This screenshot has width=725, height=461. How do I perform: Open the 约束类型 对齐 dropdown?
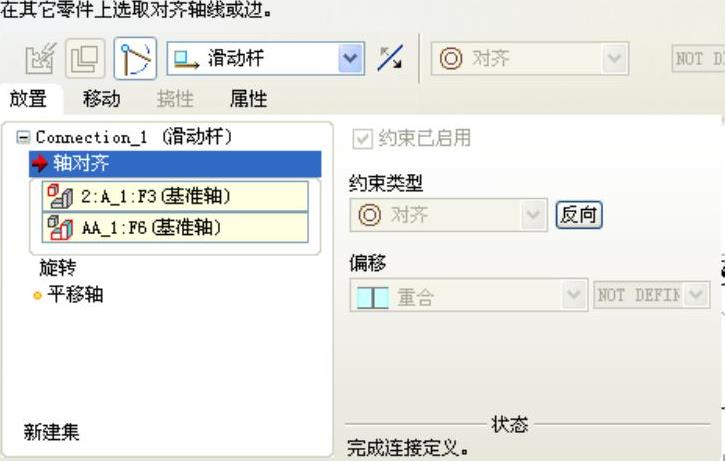tap(533, 215)
